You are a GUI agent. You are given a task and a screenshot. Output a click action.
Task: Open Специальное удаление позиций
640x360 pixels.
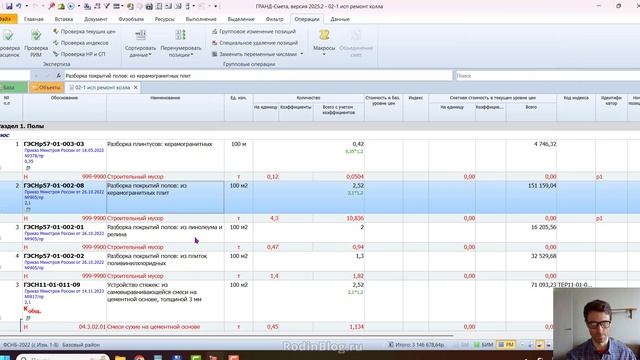coord(255,43)
